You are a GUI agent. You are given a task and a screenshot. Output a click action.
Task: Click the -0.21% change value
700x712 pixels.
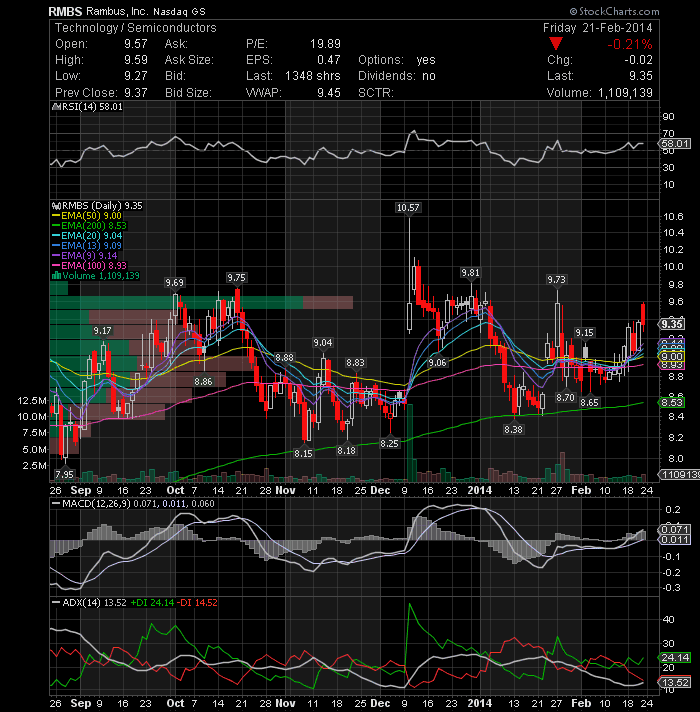coord(630,44)
